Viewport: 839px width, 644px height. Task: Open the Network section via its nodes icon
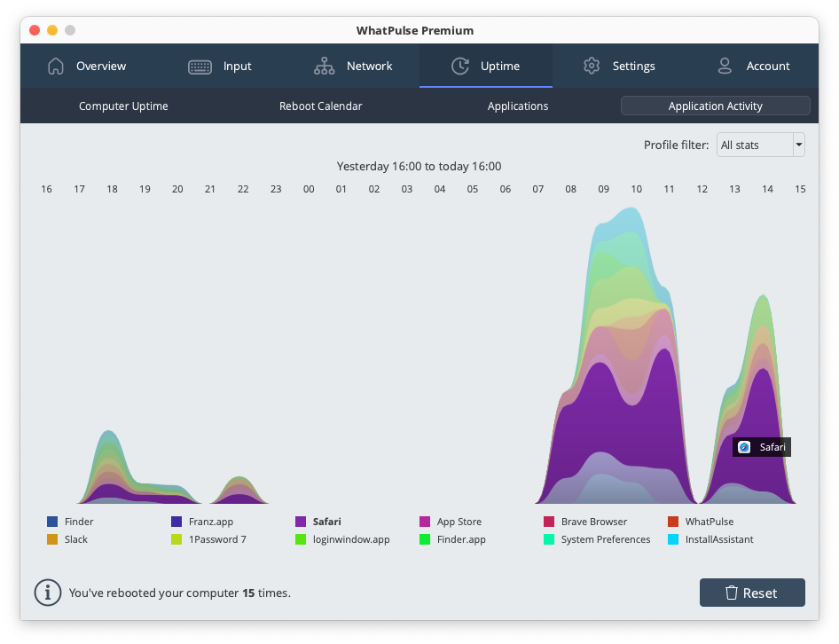click(325, 66)
